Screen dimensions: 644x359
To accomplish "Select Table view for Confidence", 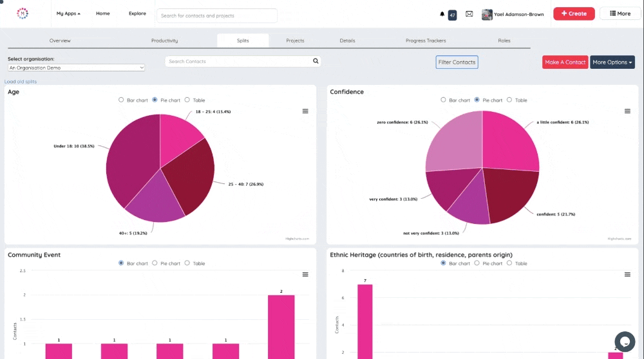I will (x=509, y=100).
